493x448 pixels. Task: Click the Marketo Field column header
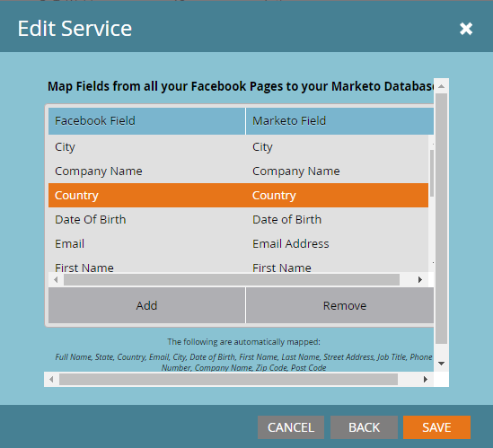pos(339,121)
